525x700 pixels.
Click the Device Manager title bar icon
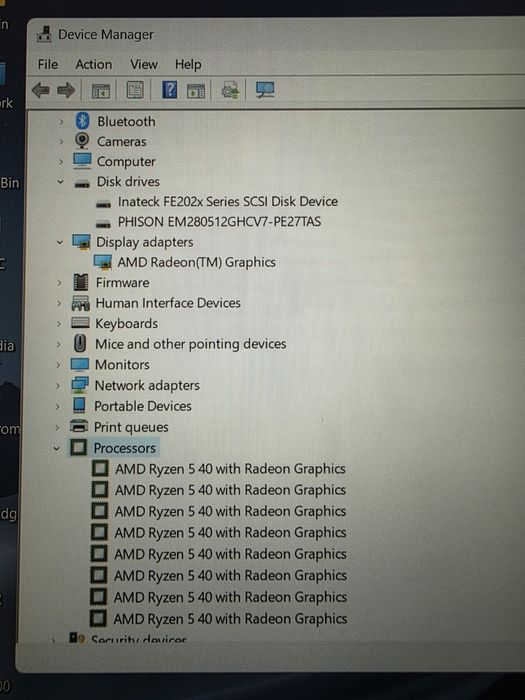[44, 34]
